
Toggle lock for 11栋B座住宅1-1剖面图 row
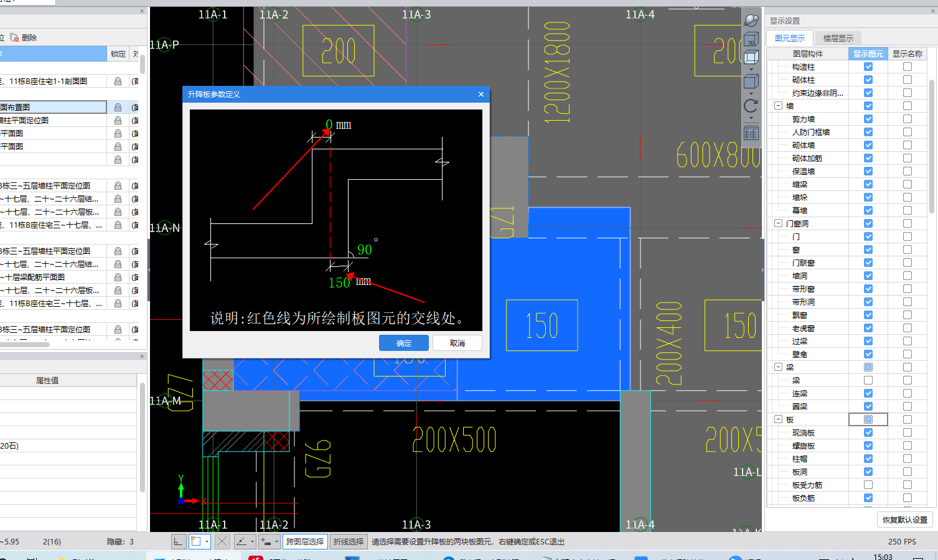[118, 81]
